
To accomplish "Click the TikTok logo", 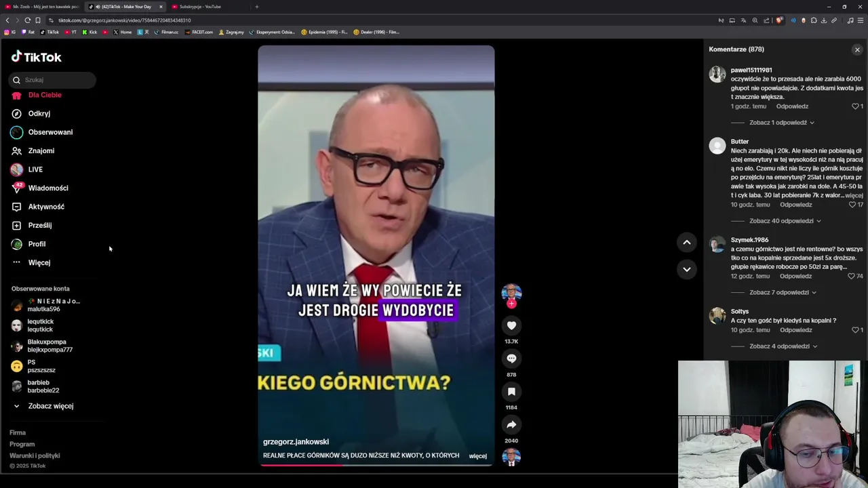I will [36, 57].
